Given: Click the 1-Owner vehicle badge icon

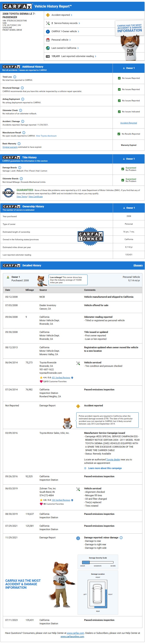Looking at the screenshot, I should click(x=48, y=32).
